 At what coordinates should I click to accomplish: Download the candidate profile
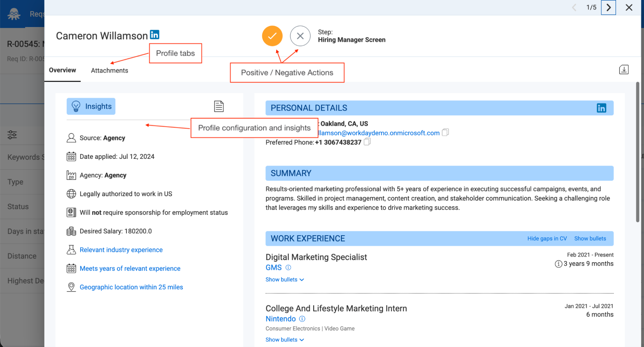point(624,70)
